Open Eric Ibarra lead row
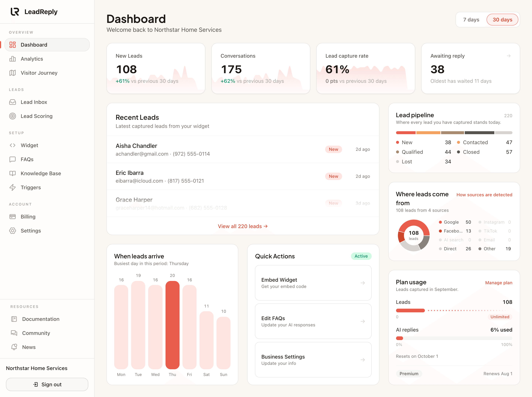The height and width of the screenshot is (397, 532). click(243, 176)
